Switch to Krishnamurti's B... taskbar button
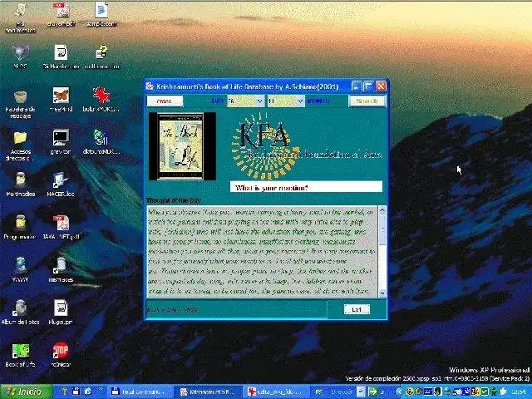 tap(208, 392)
